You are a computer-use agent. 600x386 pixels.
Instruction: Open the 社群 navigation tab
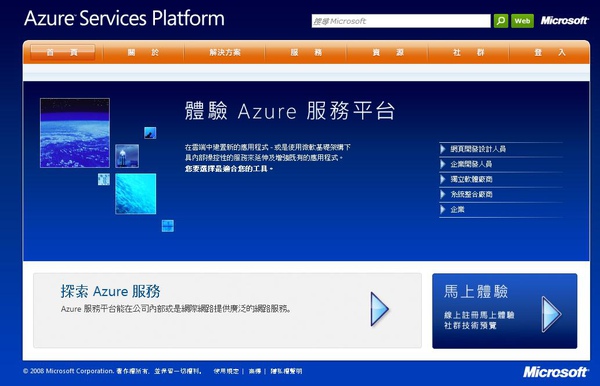[469, 52]
